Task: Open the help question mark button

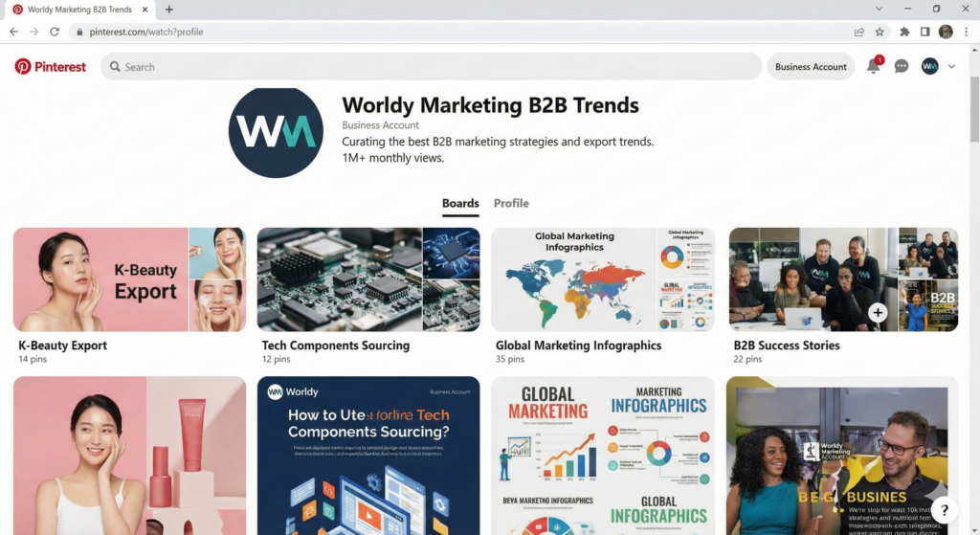Action: pos(945,510)
